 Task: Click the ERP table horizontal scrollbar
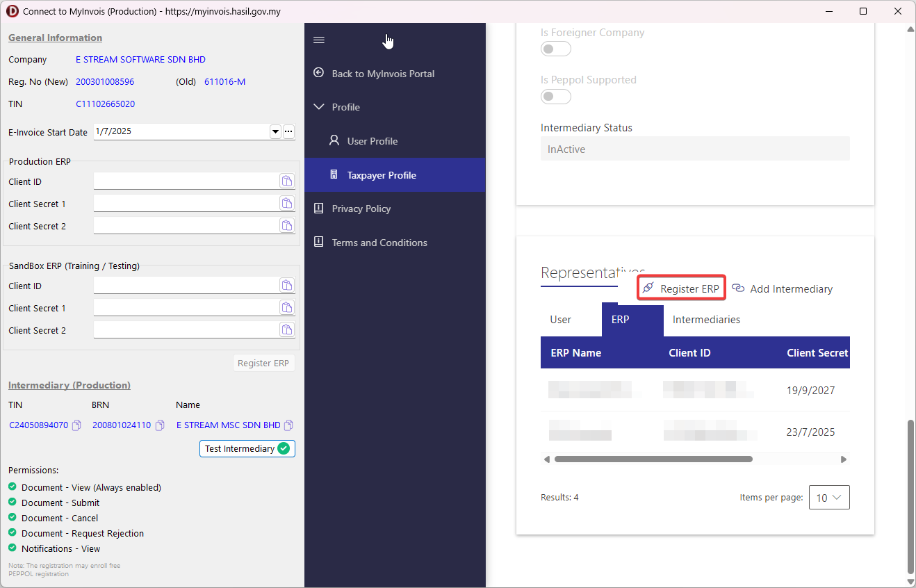point(653,459)
